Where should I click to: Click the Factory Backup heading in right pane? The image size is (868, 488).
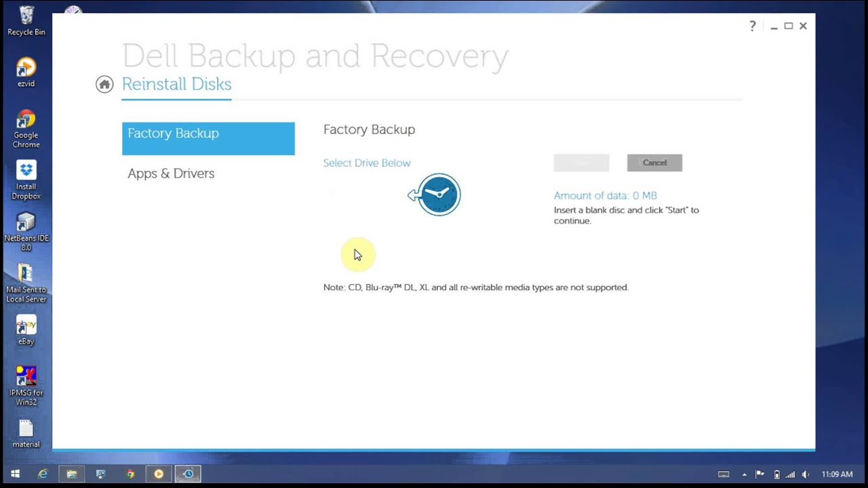369,129
